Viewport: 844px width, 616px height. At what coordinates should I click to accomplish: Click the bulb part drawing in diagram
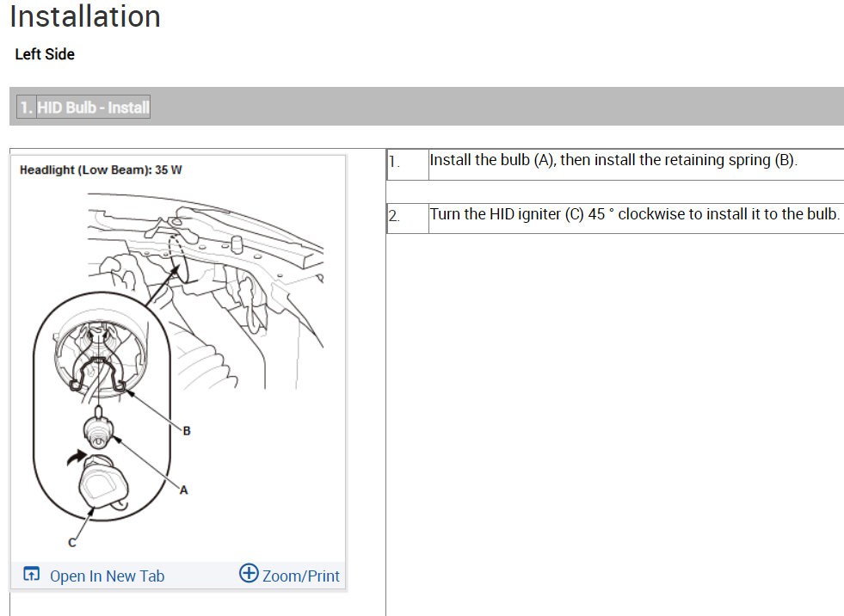point(98,428)
